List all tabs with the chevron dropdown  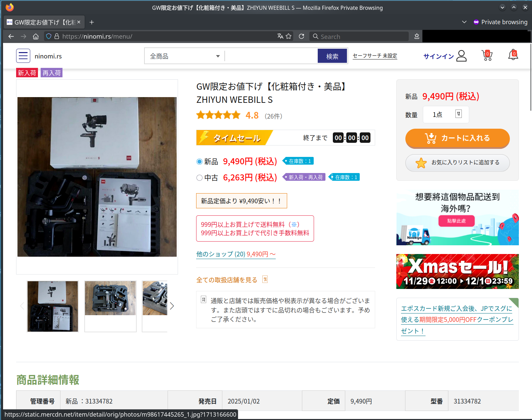point(464,22)
